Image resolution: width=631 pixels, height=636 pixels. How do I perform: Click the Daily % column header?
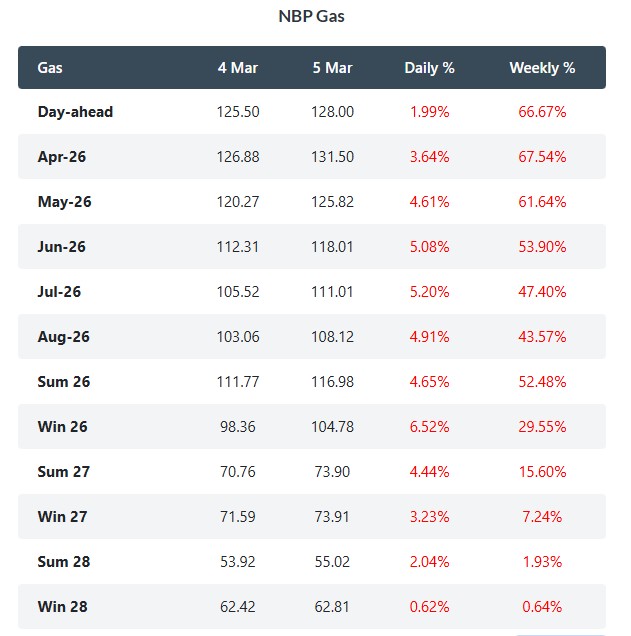click(429, 68)
